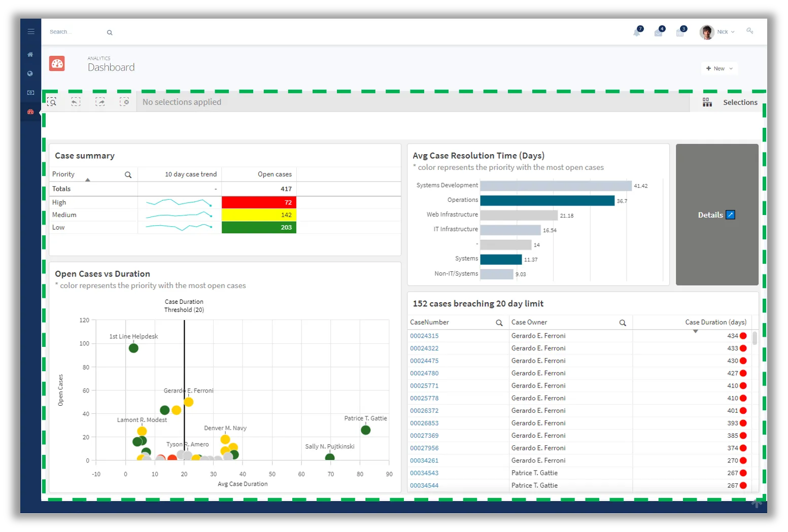Open smart search in the selections bar
Image resolution: width=788 pixels, height=532 pixels.
[52, 101]
